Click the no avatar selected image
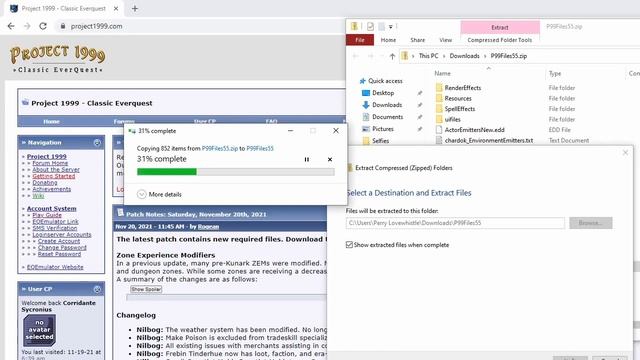 coord(40,330)
